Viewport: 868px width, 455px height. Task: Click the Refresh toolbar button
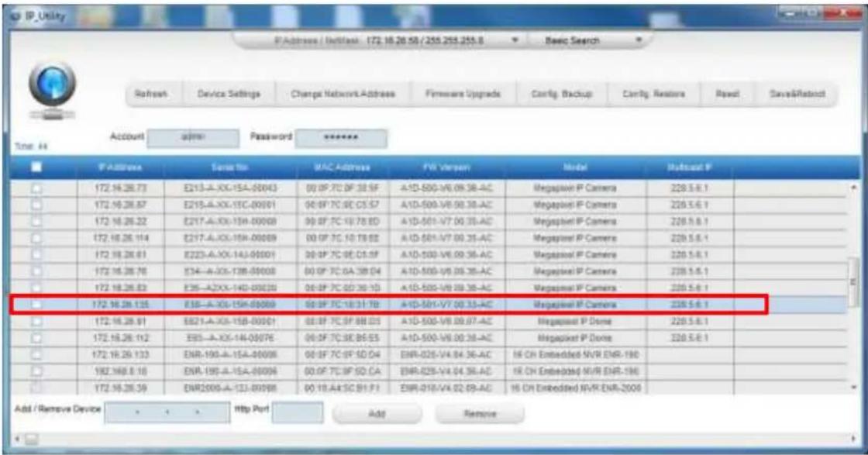tap(150, 94)
